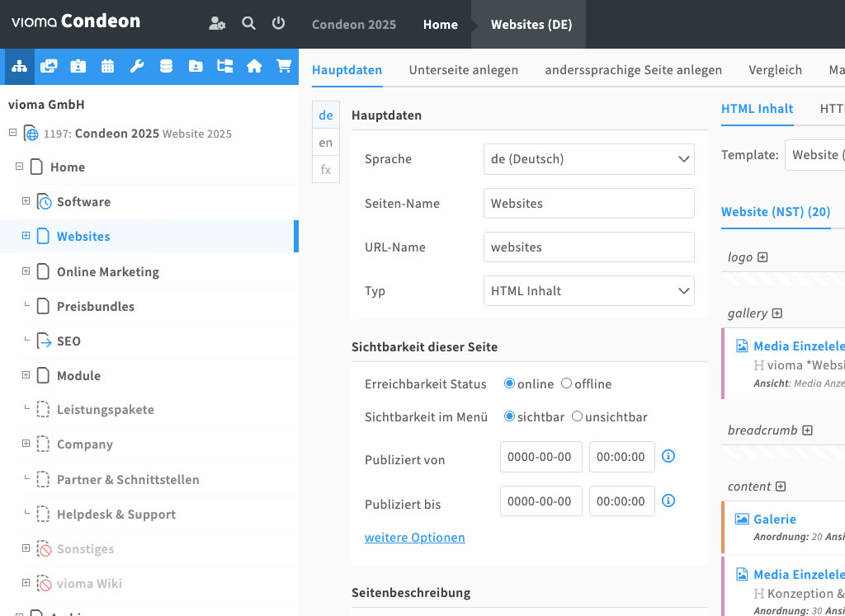Click the Galerie element image icon

(x=742, y=519)
